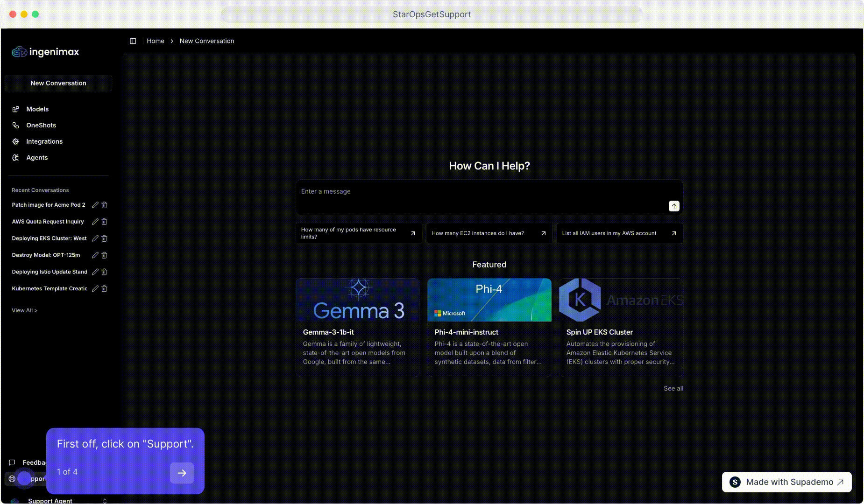Open the Models page
The image size is (864, 504).
37,109
